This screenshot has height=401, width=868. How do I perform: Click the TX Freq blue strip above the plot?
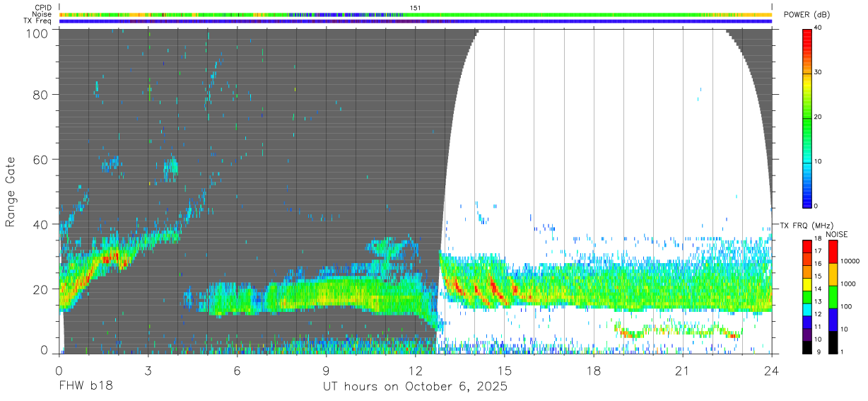coord(416,21)
